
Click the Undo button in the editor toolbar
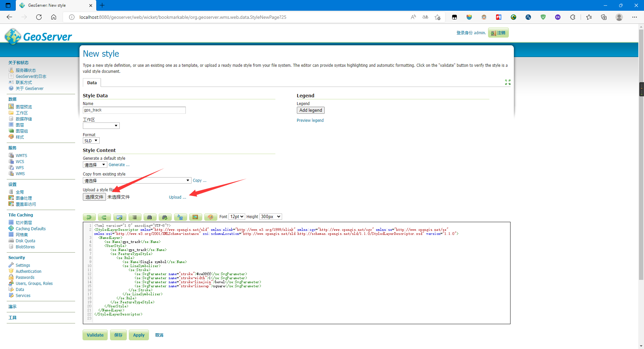coord(89,217)
